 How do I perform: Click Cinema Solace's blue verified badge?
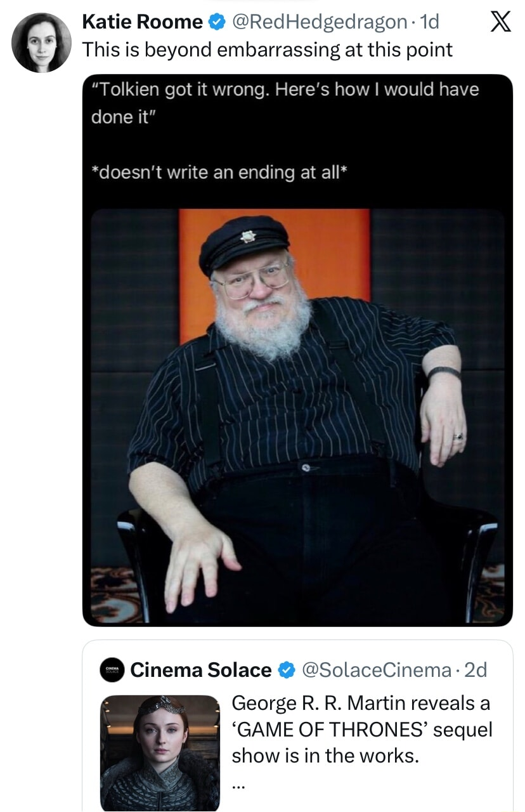tap(287, 670)
